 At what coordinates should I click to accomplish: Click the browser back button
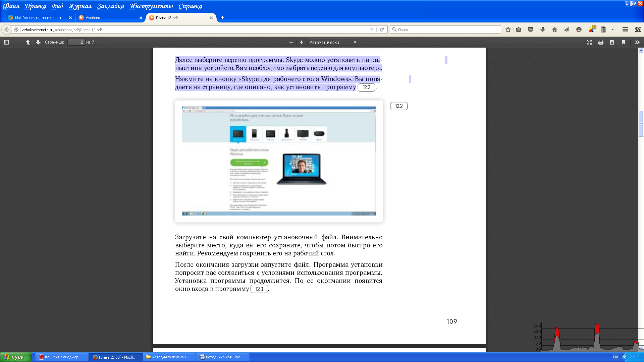pos(7,29)
